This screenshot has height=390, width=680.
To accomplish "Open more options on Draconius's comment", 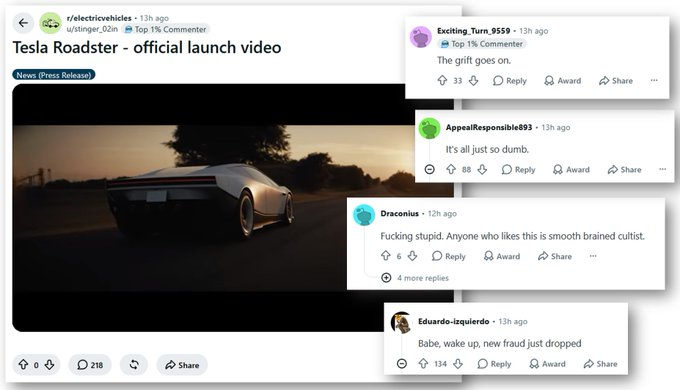I will coord(593,256).
